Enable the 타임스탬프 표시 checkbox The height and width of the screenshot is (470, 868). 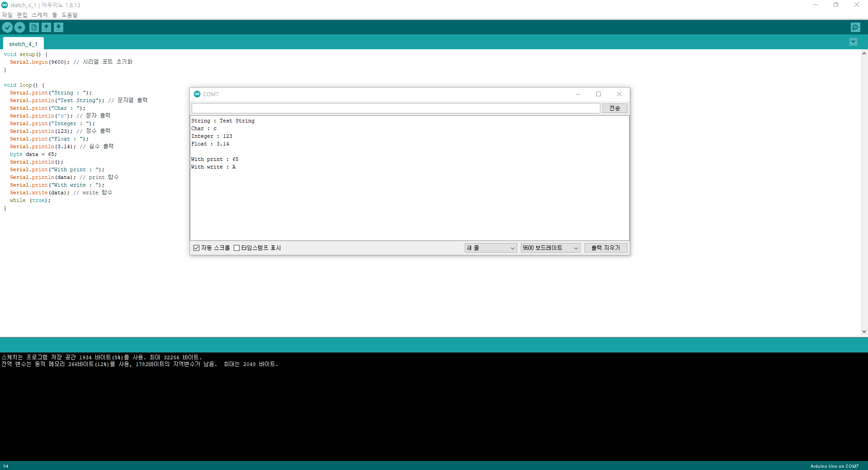coord(236,248)
